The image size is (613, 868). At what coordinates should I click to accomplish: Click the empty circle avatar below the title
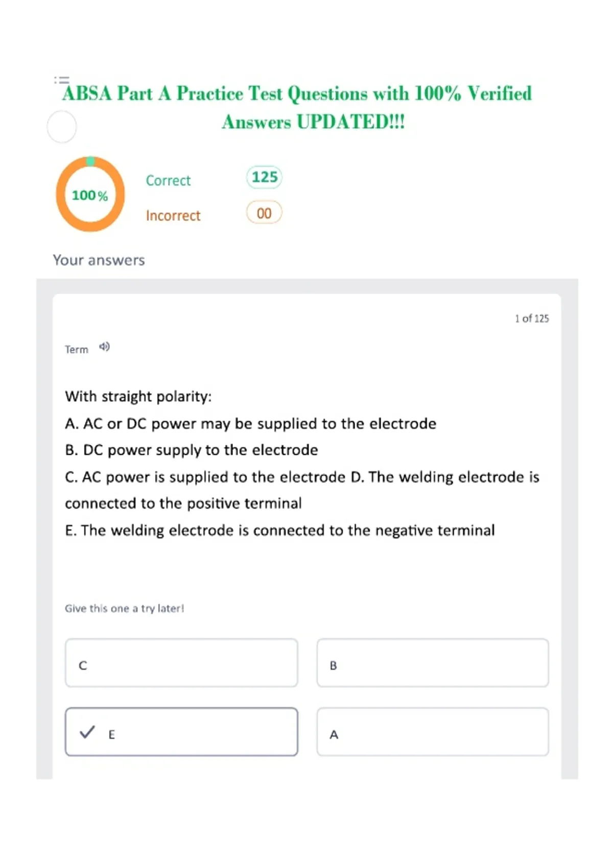click(62, 127)
